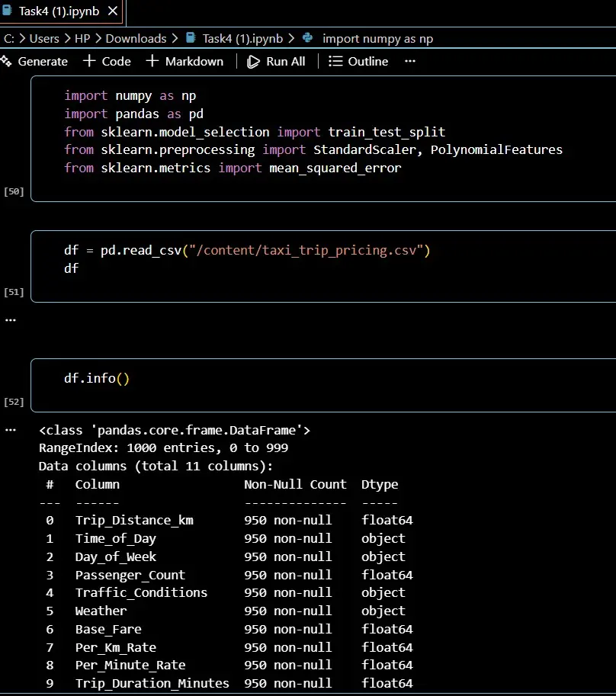
Task: Open the notebook Outline
Action: click(358, 61)
